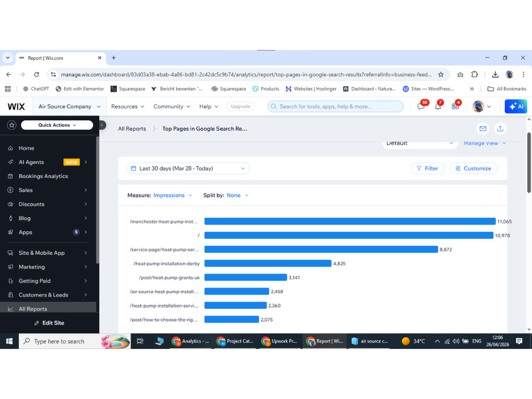Click the /heat-pump-installation-derby page label
Viewport: 532px width, 399px height.
coord(167,264)
